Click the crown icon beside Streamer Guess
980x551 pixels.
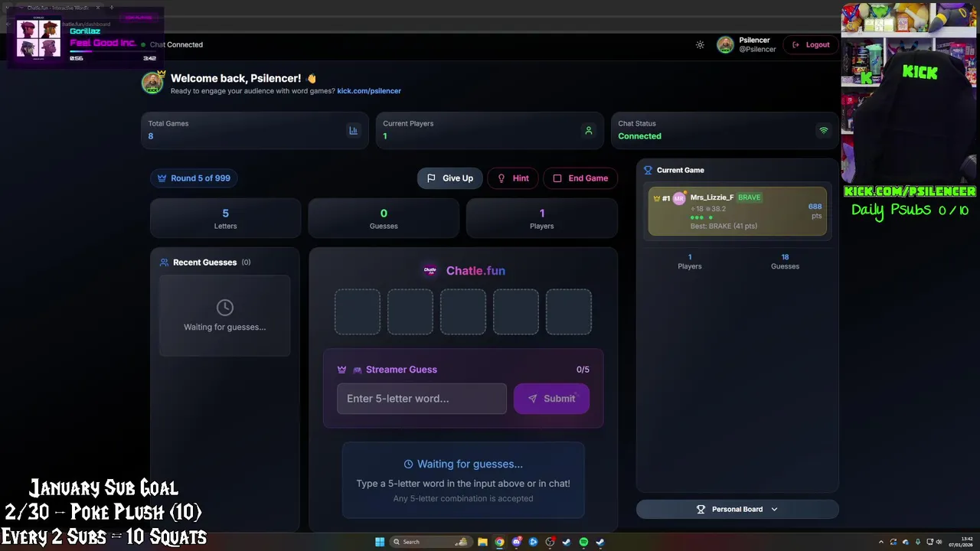(342, 370)
